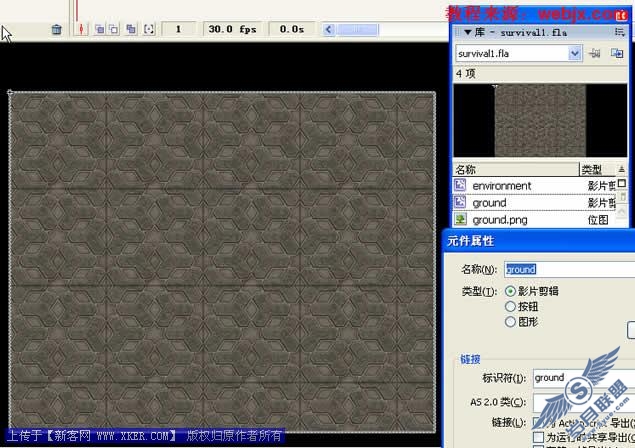Click the environment symbol movie clip icon

click(x=460, y=185)
